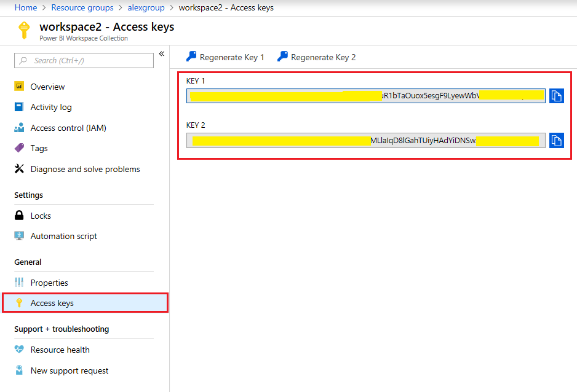Select the Overview dashboard icon
Viewport: 577px width, 392px height.
pos(18,86)
